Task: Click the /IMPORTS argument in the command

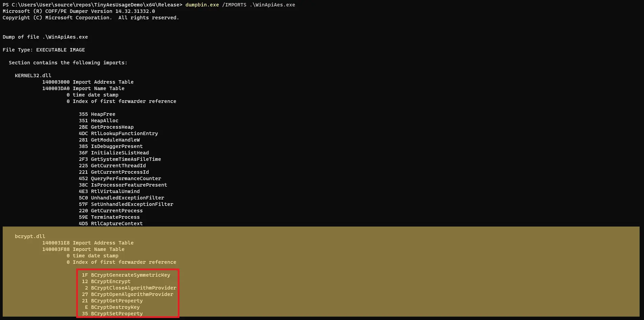Action: coord(234,5)
